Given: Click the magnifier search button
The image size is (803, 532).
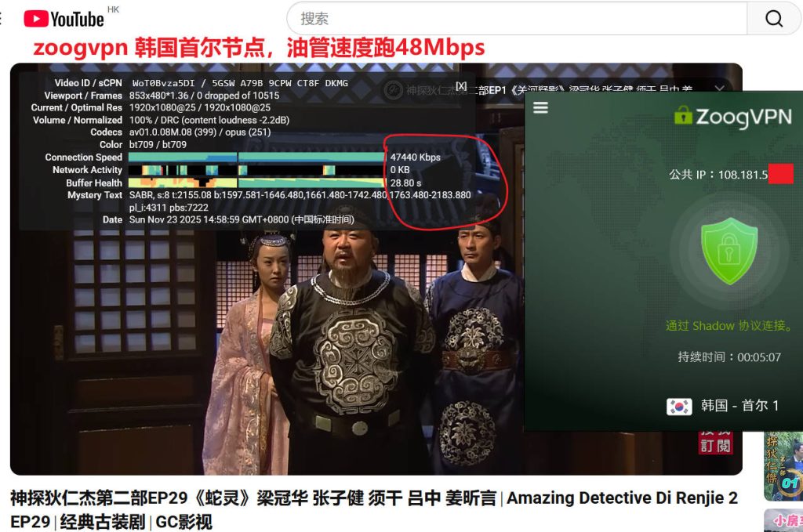Looking at the screenshot, I should pos(773,19).
